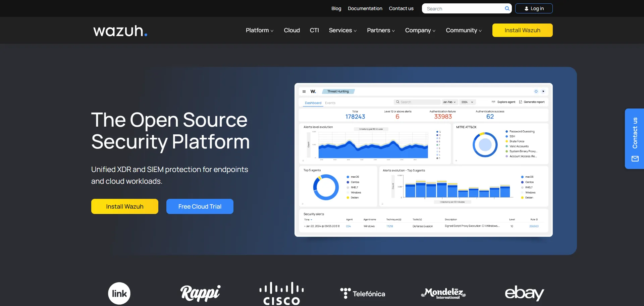Click the Mondelez International logo
The width and height of the screenshot is (644, 306).
point(443,293)
